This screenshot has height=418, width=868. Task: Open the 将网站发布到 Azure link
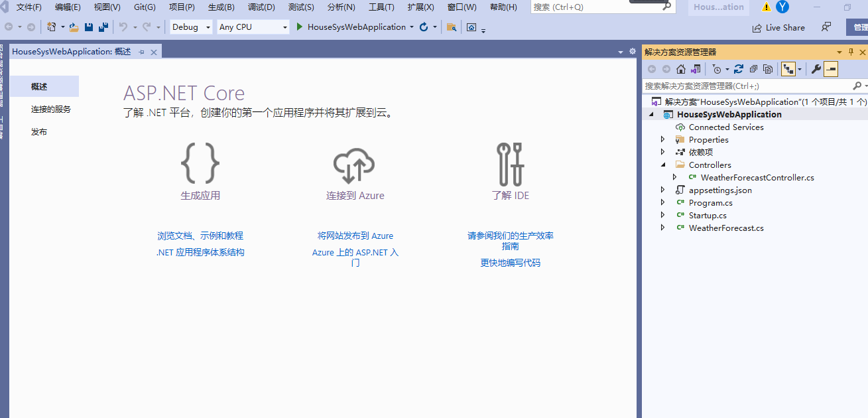[355, 236]
